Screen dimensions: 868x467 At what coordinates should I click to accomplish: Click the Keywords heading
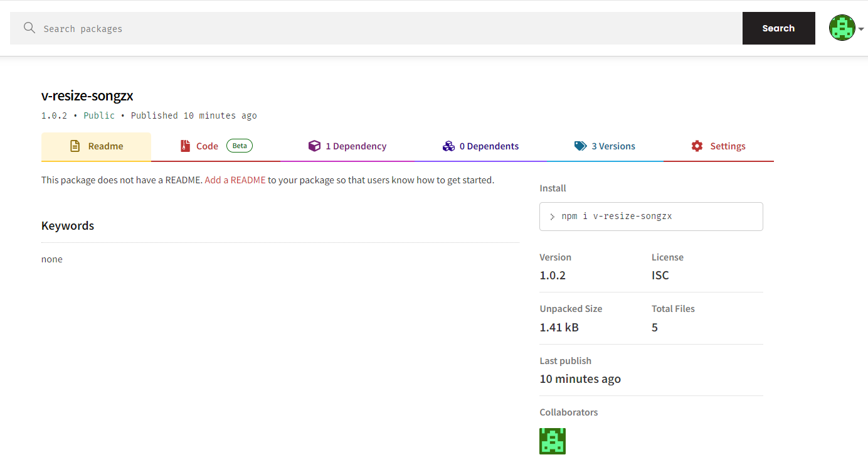point(68,226)
